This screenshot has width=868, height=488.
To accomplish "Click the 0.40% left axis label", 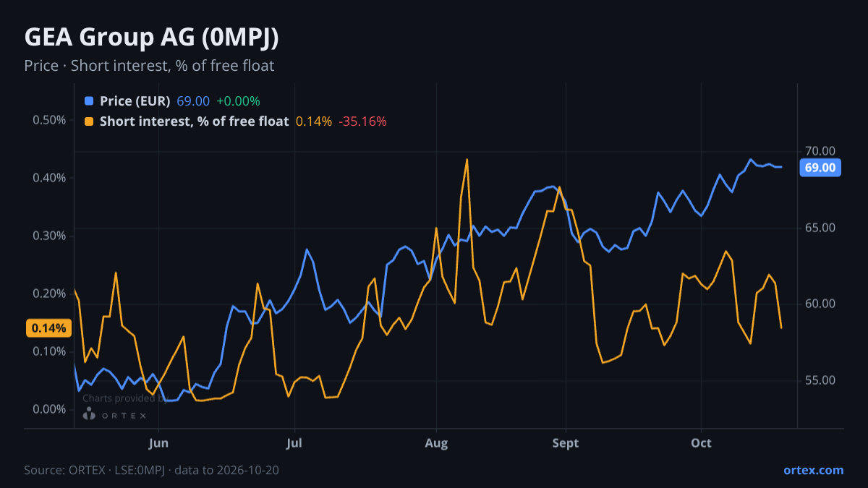I will coord(49,178).
